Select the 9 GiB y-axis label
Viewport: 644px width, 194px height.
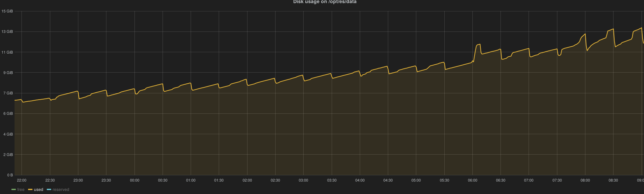(8, 73)
